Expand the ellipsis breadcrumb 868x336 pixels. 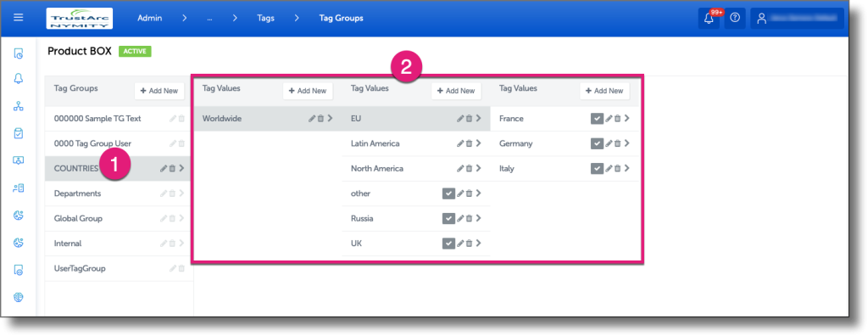pyautogui.click(x=210, y=19)
